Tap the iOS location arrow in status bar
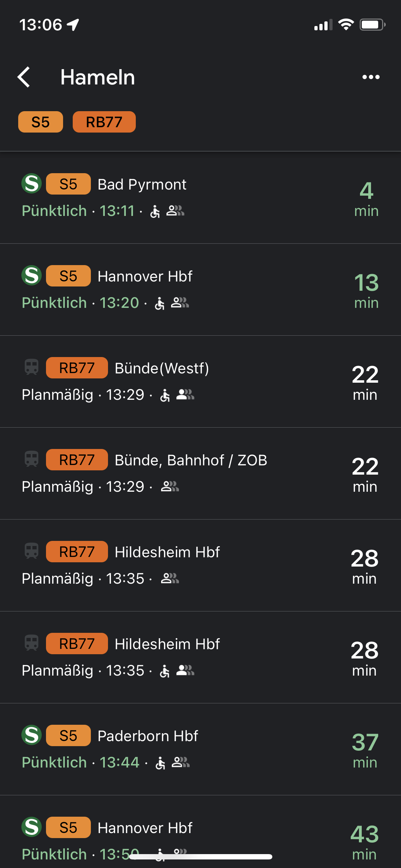This screenshot has width=401, height=868. pos(73,25)
